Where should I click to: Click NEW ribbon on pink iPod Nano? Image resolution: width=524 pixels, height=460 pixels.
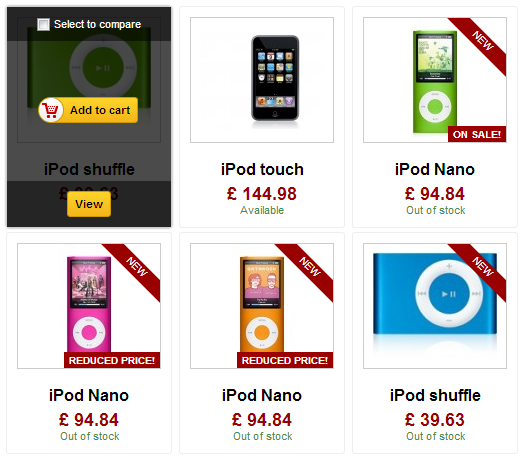pyautogui.click(x=136, y=267)
